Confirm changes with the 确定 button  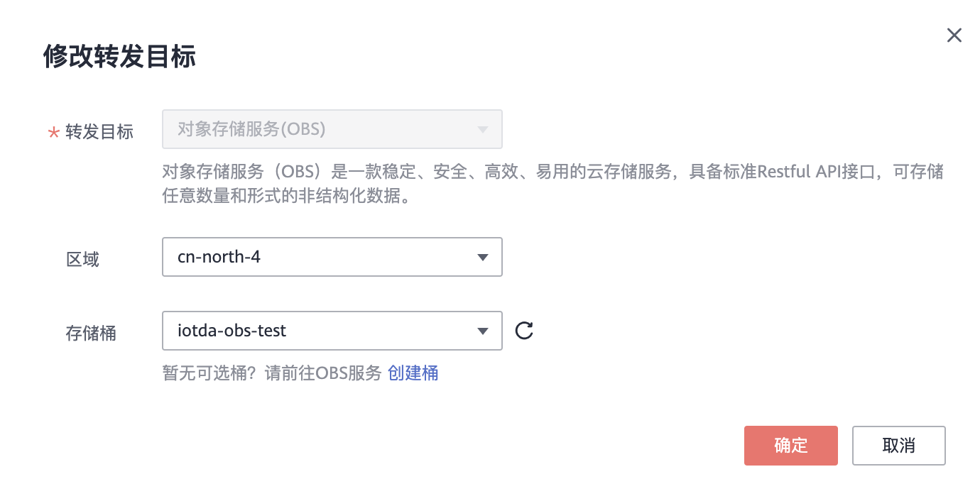(x=790, y=446)
